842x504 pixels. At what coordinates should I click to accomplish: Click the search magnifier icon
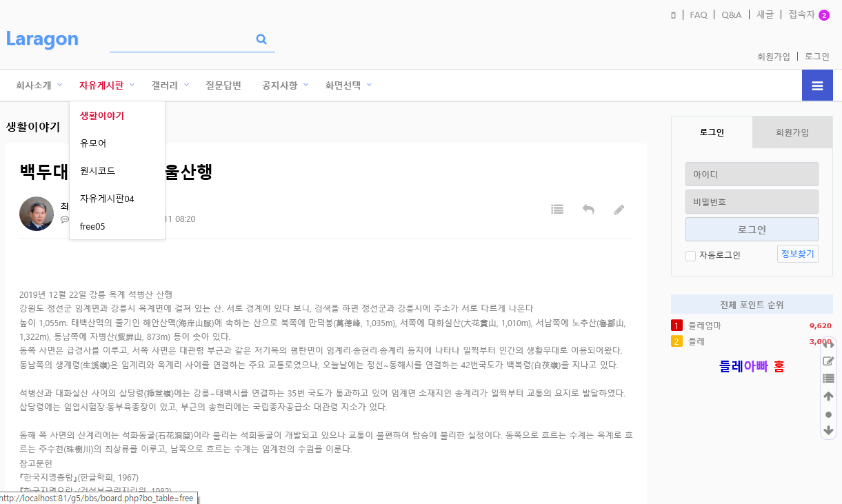tap(261, 39)
